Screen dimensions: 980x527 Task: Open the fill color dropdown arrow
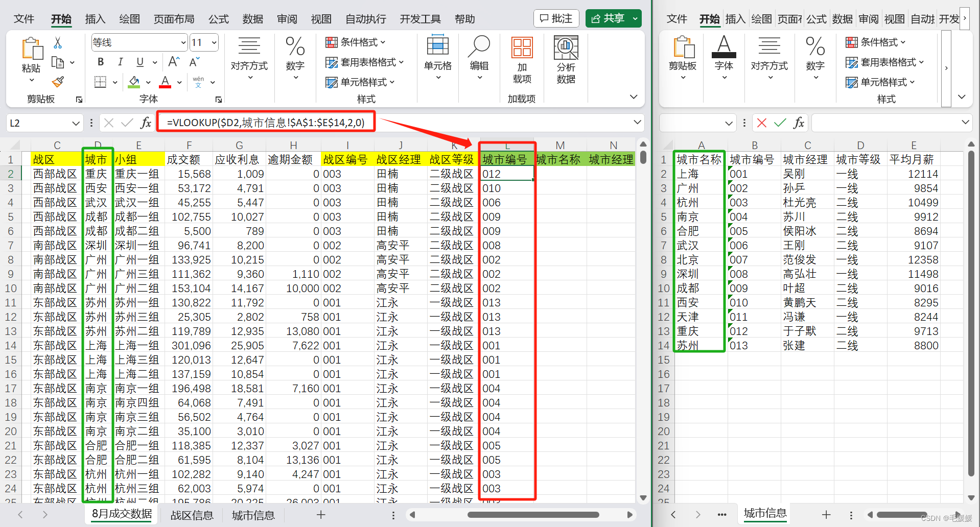pos(148,82)
